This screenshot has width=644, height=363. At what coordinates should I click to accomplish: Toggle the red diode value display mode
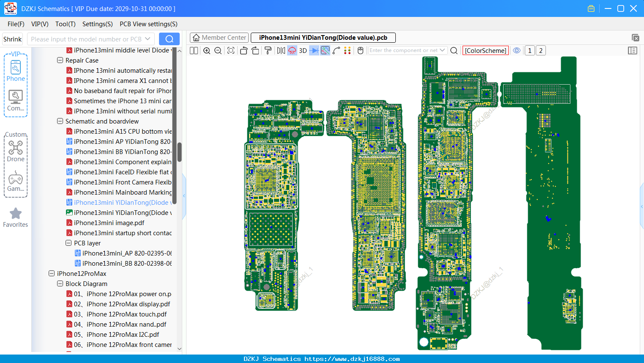point(292,51)
